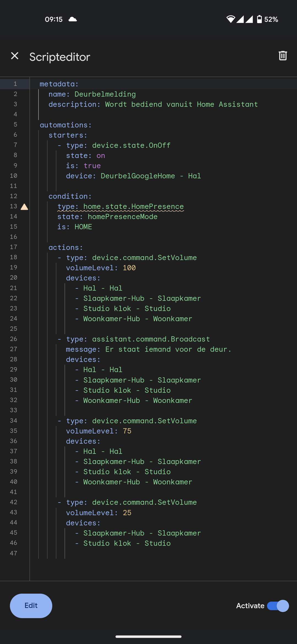Click the automations key on line 5
Screen dimensions: 297x644
pyautogui.click(x=65, y=125)
